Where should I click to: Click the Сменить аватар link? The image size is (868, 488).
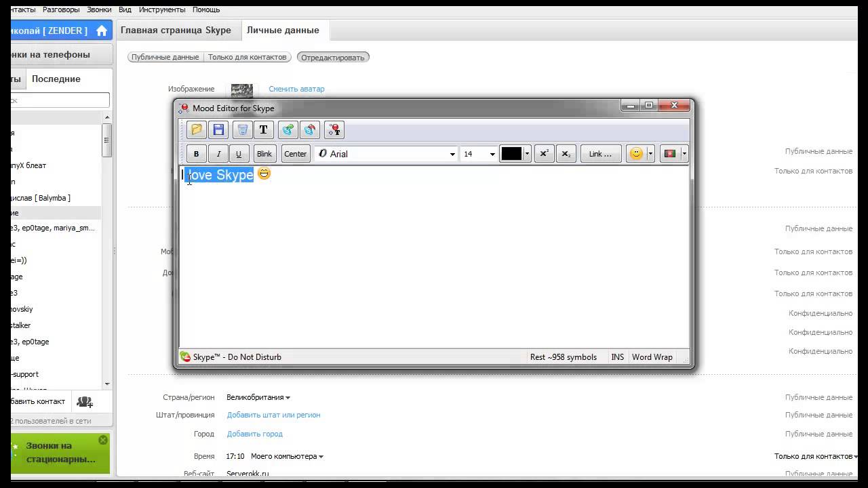point(296,89)
